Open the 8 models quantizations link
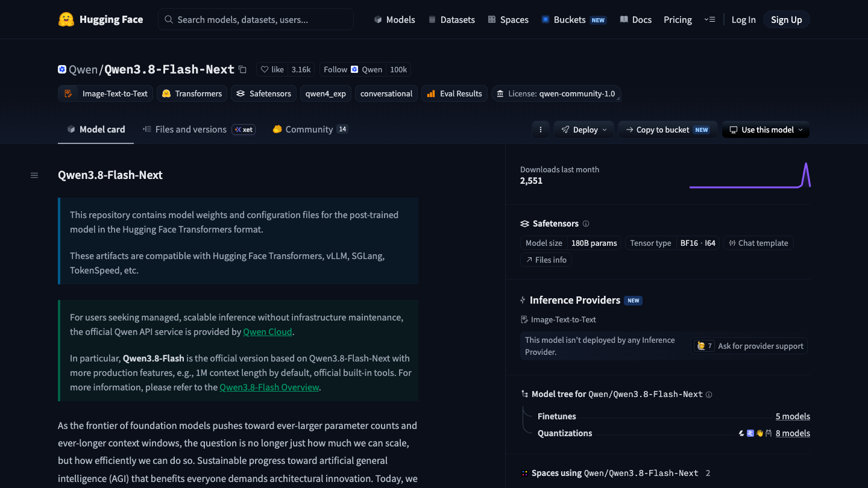The height and width of the screenshot is (488, 868). click(793, 433)
